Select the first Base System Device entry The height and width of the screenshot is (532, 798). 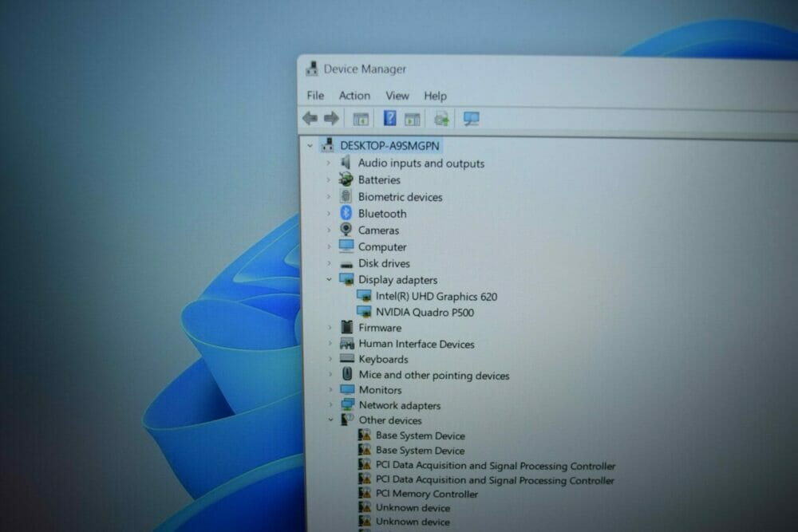pyautogui.click(x=421, y=435)
